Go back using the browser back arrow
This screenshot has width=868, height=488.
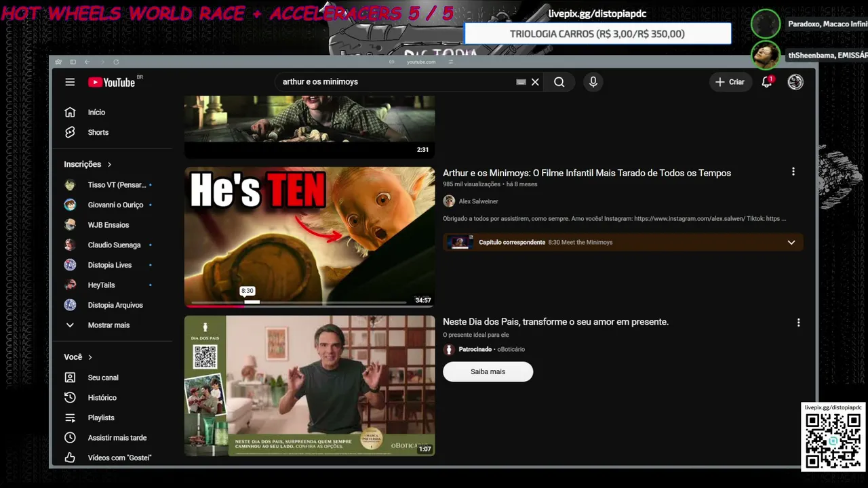click(87, 62)
